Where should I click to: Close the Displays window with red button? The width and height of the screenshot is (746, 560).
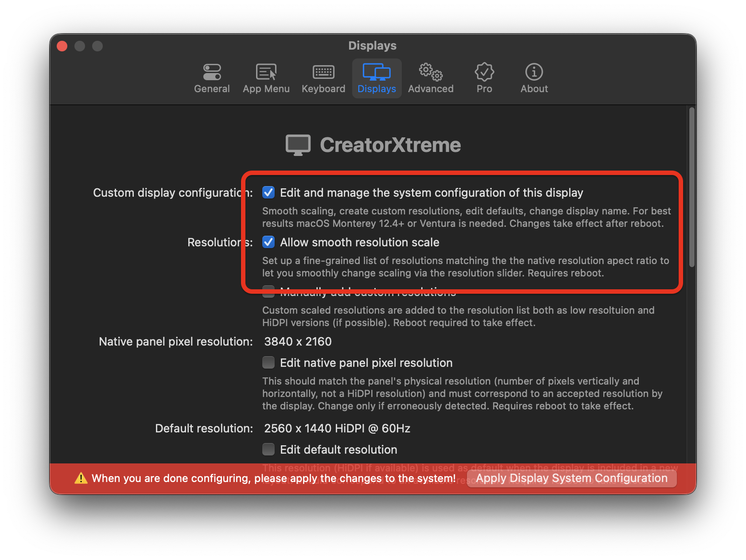click(62, 46)
